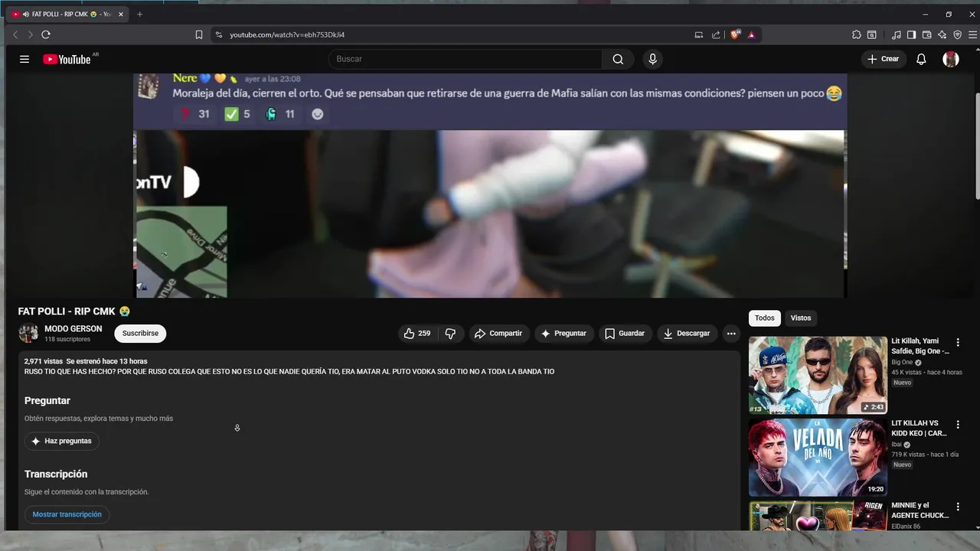Viewport: 980px width, 551px height.
Task: Click the 118 suscriptores text
Action: point(67,339)
